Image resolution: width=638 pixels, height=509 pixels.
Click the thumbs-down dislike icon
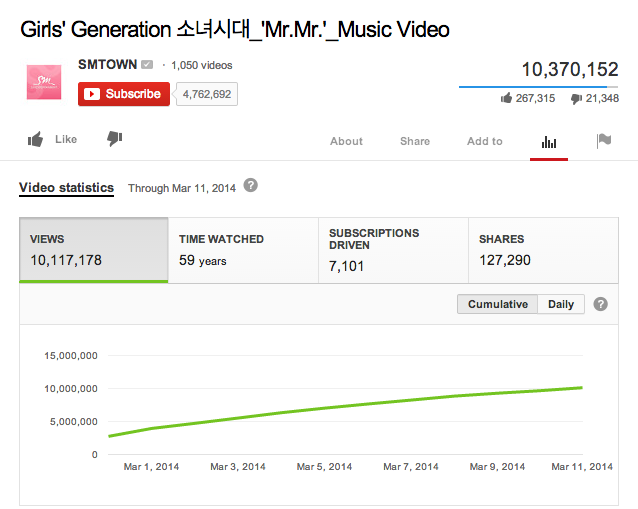pyautogui.click(x=115, y=139)
